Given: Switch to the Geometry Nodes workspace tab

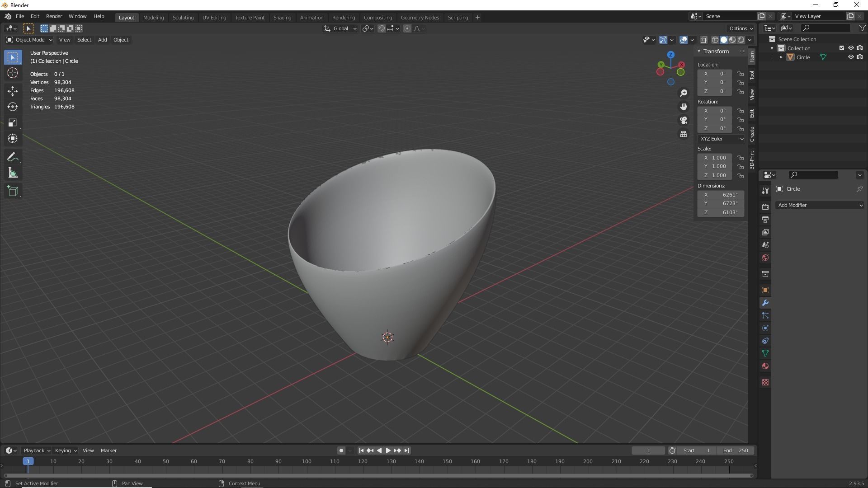Looking at the screenshot, I should click(x=420, y=18).
